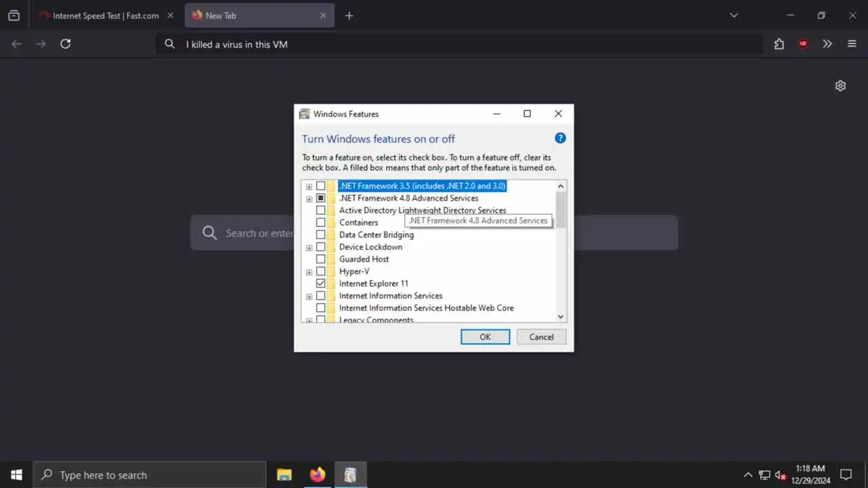This screenshot has width=868, height=488.
Task: Click the Windows Features taskbar icon
Action: tap(350, 474)
